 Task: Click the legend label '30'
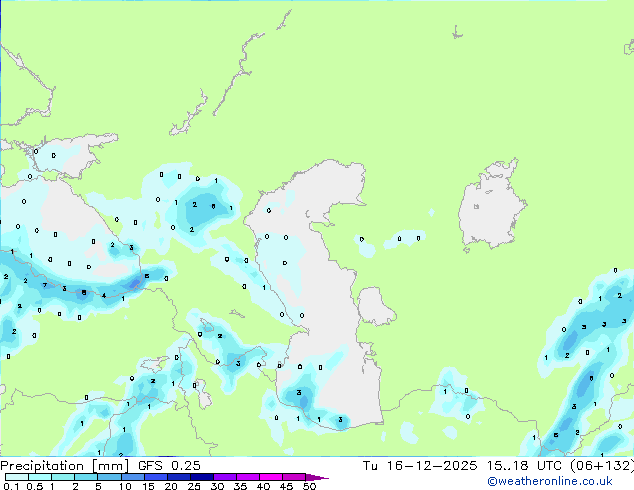click(218, 486)
